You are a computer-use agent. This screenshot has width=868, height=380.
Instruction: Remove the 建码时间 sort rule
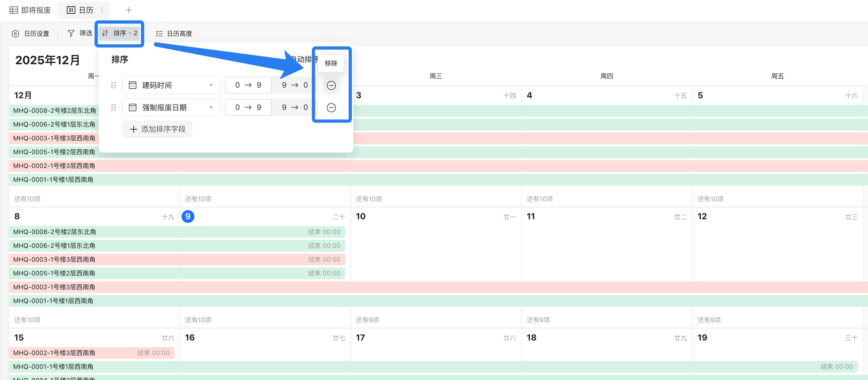click(331, 85)
